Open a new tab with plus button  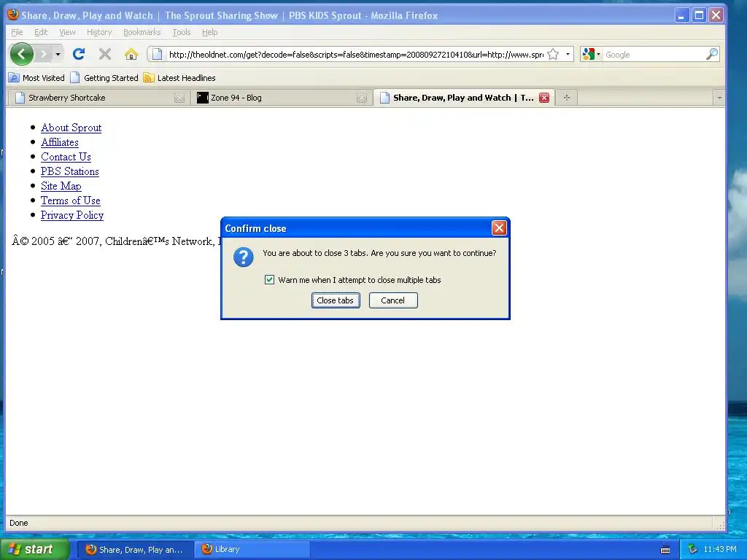(566, 98)
